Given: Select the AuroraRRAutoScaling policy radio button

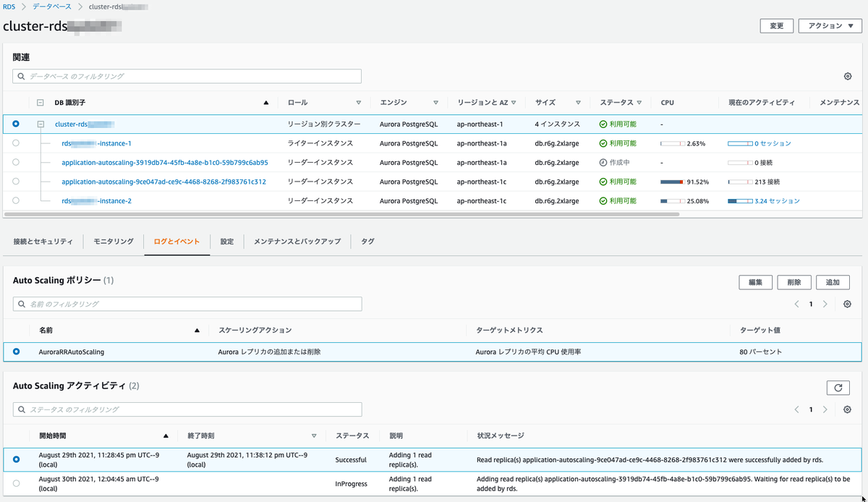Looking at the screenshot, I should (16, 352).
